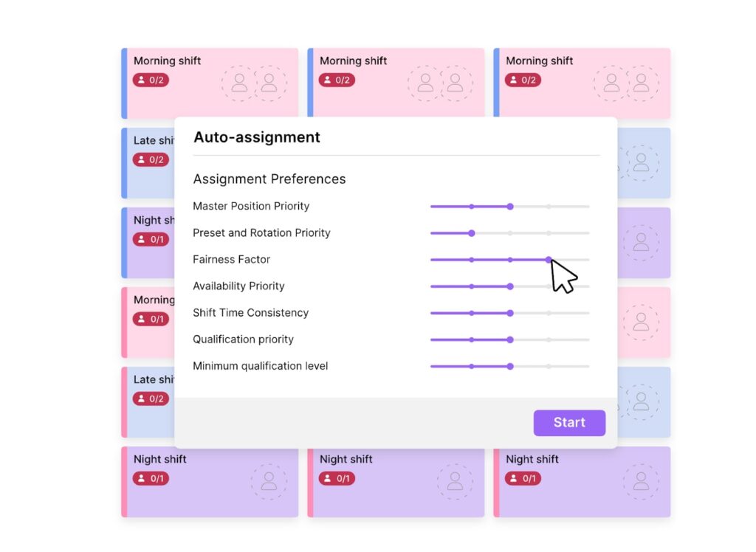
Task: Click the person icon in the top-left Morning shift badge
Action: click(140, 80)
